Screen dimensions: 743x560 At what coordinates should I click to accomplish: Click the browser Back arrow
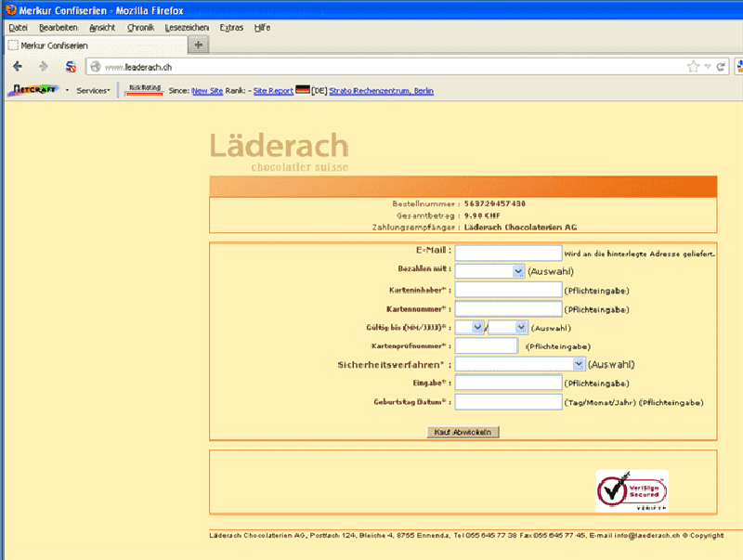click(18, 66)
